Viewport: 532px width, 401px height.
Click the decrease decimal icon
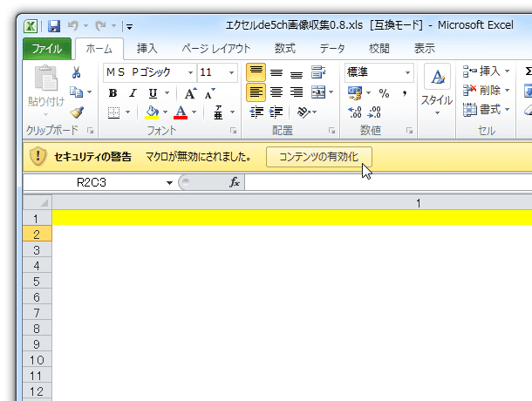click(374, 112)
